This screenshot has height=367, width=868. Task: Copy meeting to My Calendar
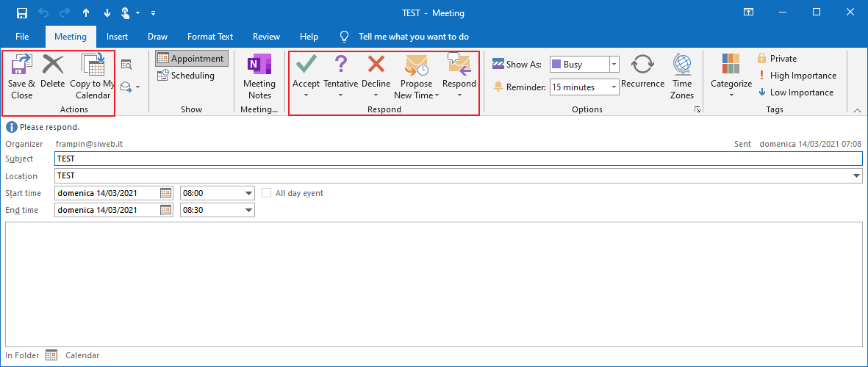click(x=93, y=77)
